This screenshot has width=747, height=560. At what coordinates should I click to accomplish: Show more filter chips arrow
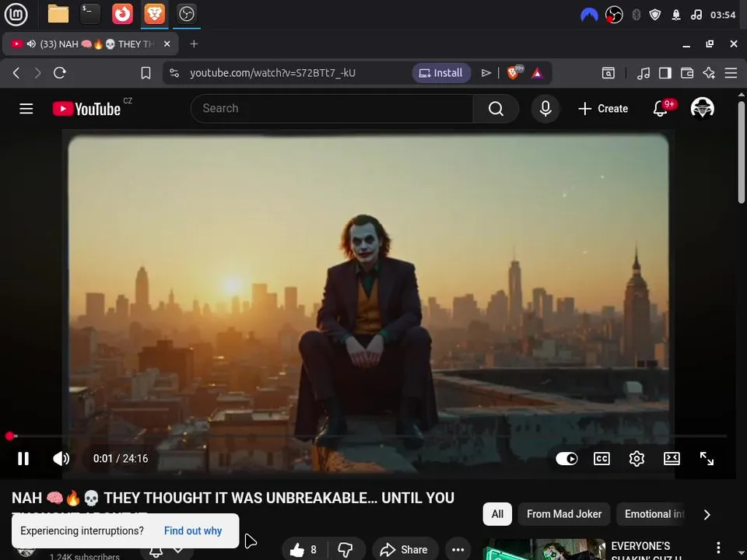pyautogui.click(x=707, y=514)
